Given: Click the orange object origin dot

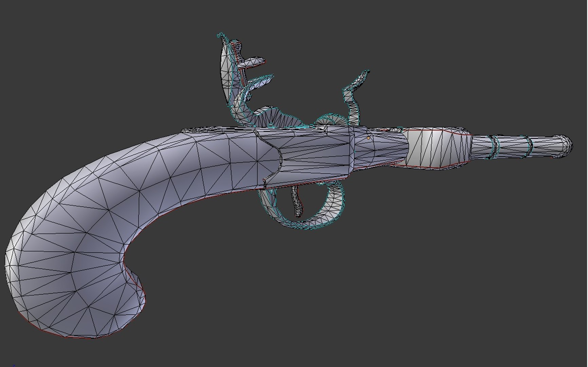Looking at the screenshot, I should click(x=368, y=138).
